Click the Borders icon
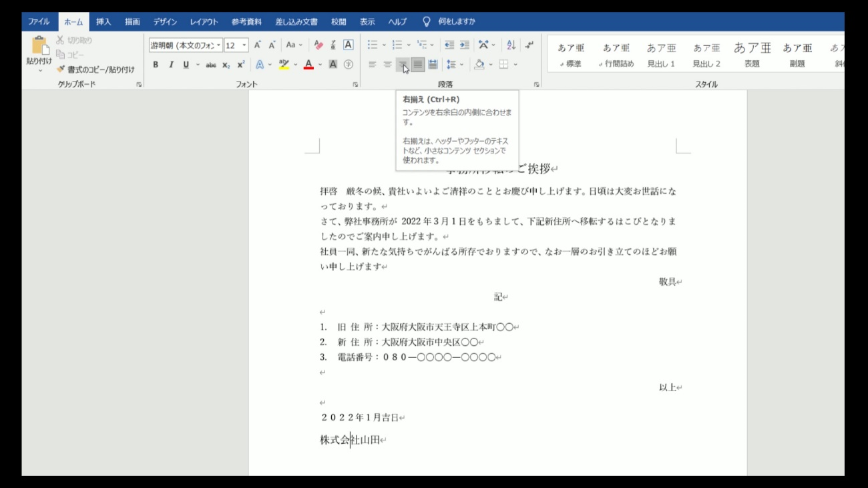The image size is (868, 488). coord(503,65)
